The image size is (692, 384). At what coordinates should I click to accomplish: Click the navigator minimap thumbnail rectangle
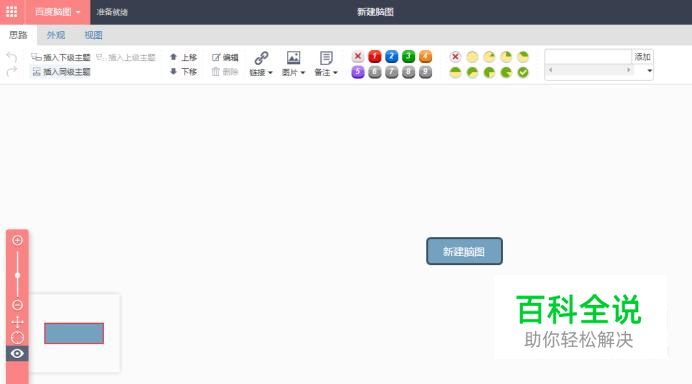click(74, 333)
